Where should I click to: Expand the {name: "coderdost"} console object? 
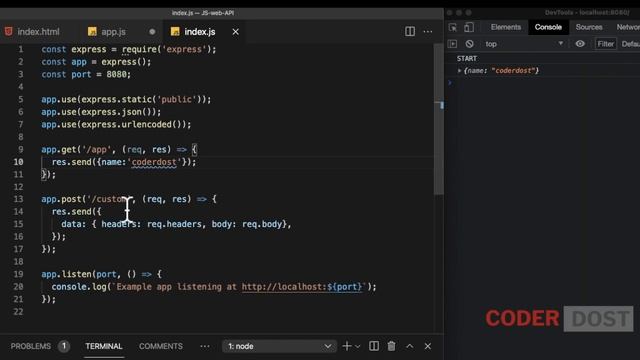(460, 71)
